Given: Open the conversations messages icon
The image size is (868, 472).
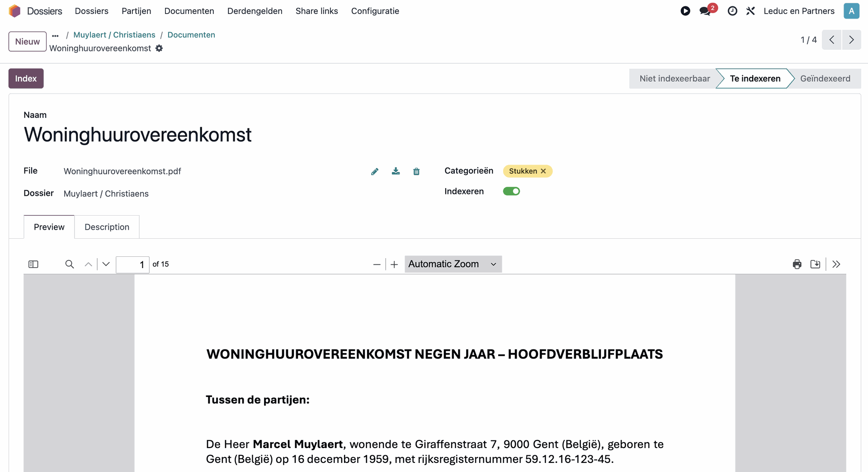Looking at the screenshot, I should 705,11.
